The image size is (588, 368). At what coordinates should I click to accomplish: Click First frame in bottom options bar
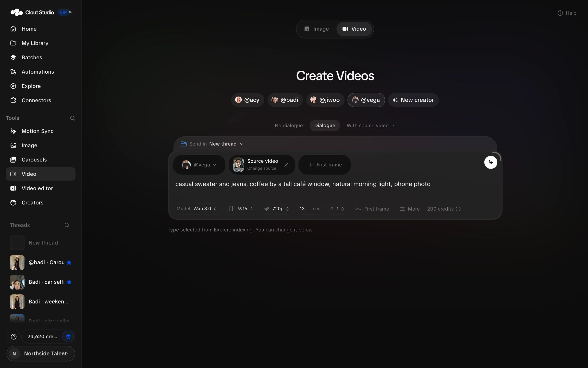(x=372, y=209)
